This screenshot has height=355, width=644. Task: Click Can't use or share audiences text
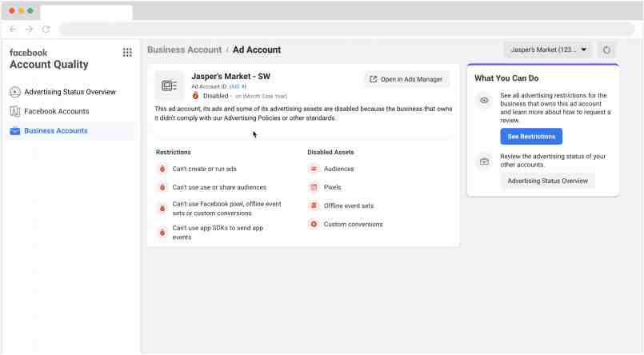[x=219, y=187]
